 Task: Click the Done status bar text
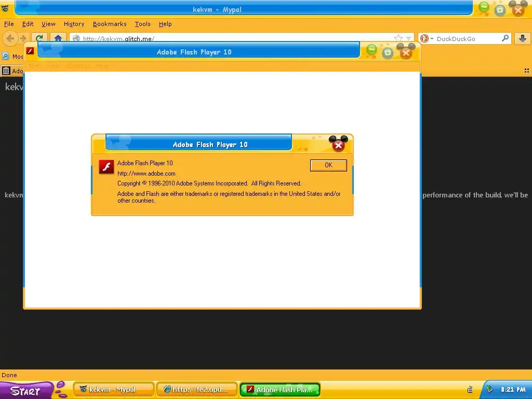tap(9, 375)
